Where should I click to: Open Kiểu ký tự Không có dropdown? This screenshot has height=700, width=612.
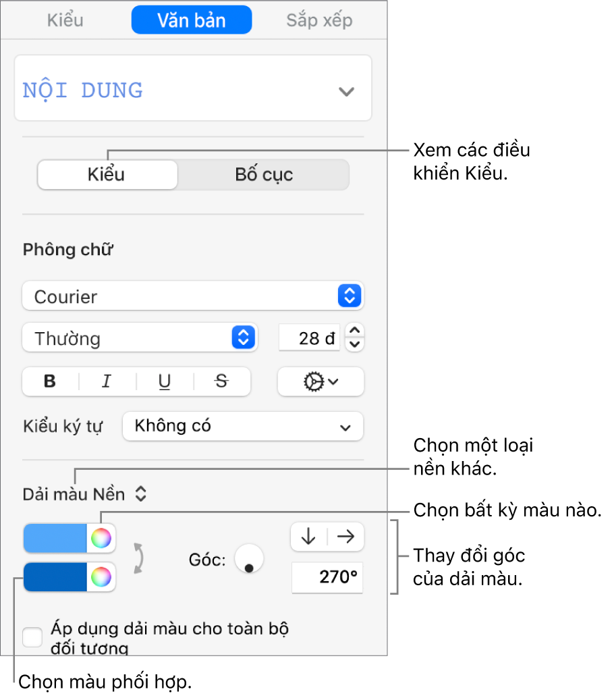click(243, 427)
